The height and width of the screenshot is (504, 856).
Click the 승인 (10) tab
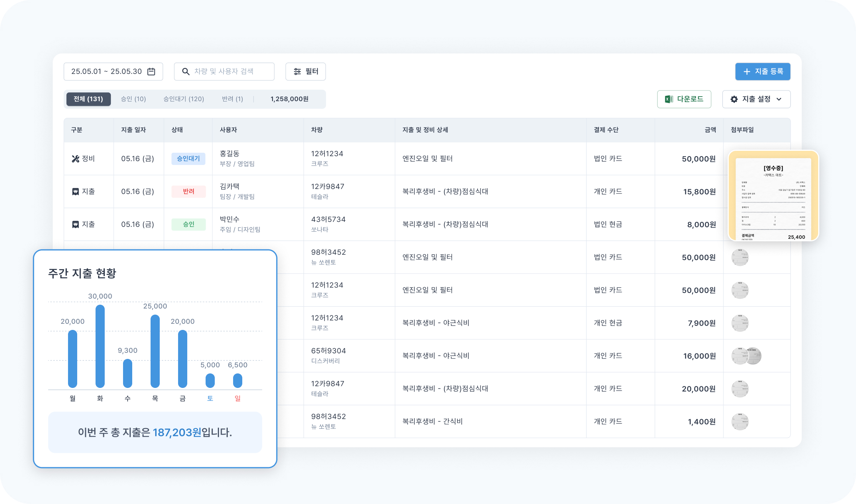[x=133, y=99]
